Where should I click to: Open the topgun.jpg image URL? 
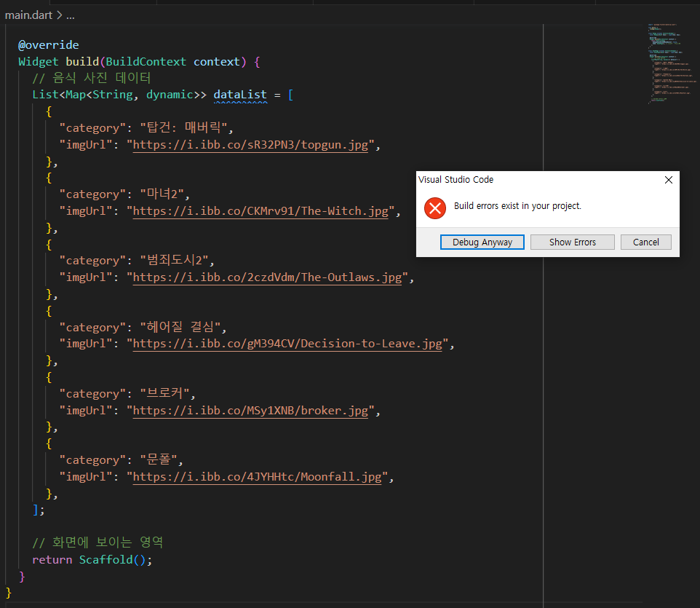pos(250,145)
